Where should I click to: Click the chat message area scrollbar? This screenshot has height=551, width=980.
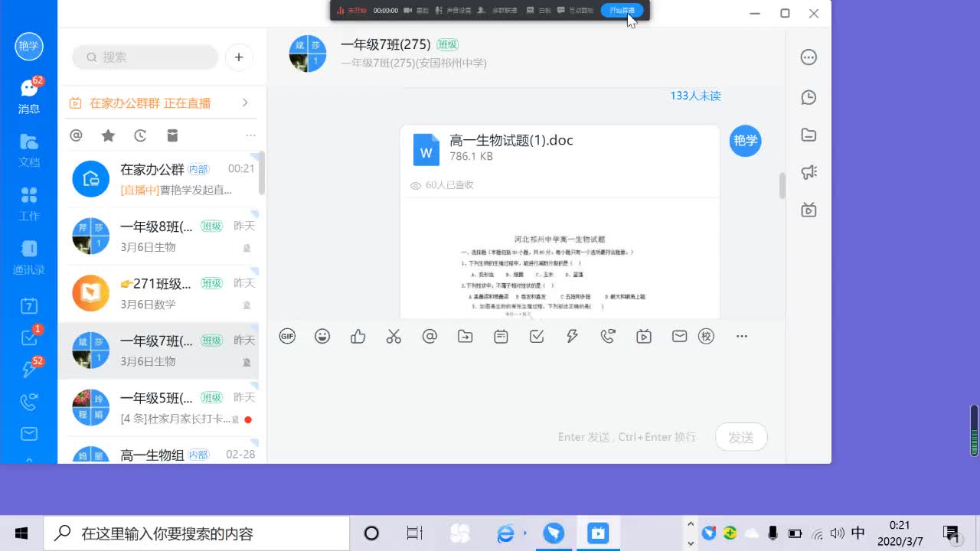point(782,186)
